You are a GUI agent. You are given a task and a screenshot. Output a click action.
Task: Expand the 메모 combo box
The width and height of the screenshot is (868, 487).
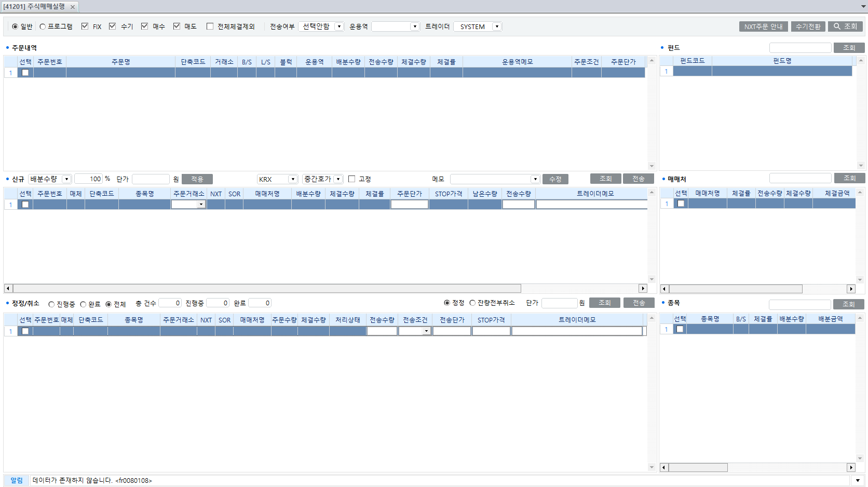535,179
